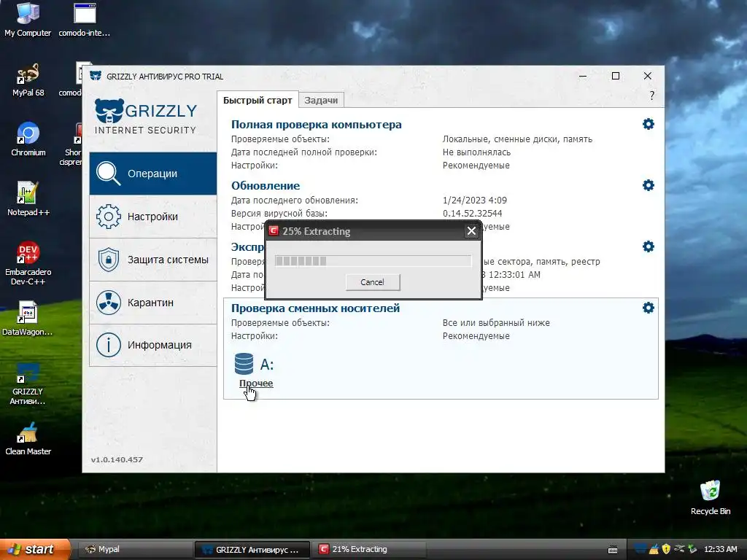Open the express scan settings gear beside the 12:33:01 AM line
747x560 pixels.
[x=649, y=246]
